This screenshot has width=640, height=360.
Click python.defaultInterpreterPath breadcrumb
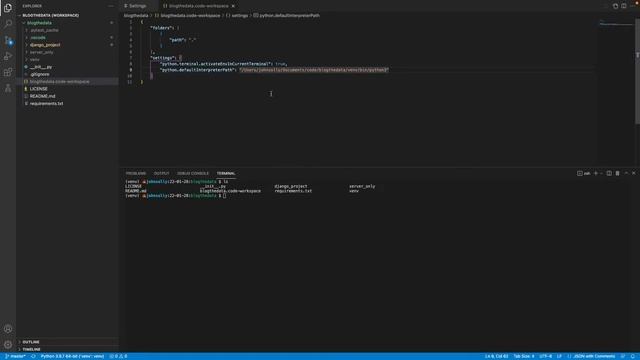289,16
